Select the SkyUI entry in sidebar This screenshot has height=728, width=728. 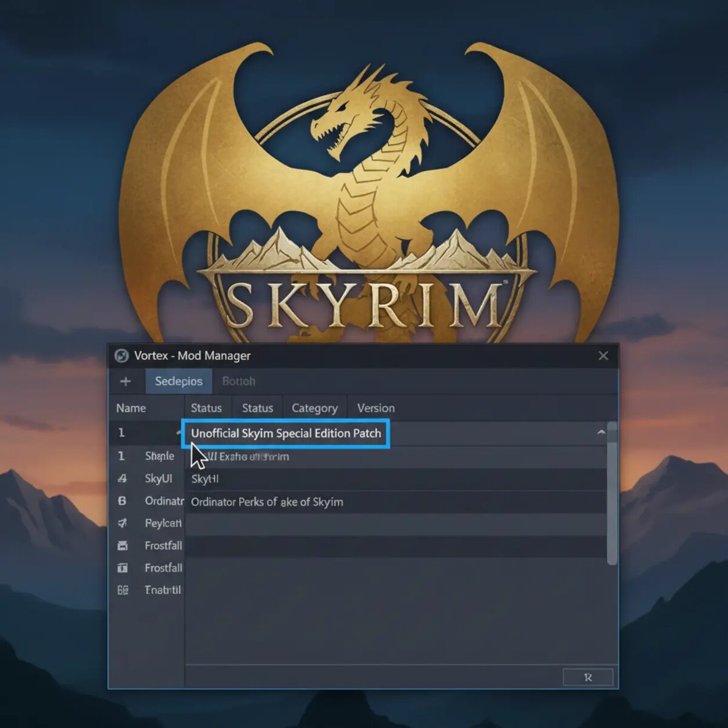pos(158,479)
